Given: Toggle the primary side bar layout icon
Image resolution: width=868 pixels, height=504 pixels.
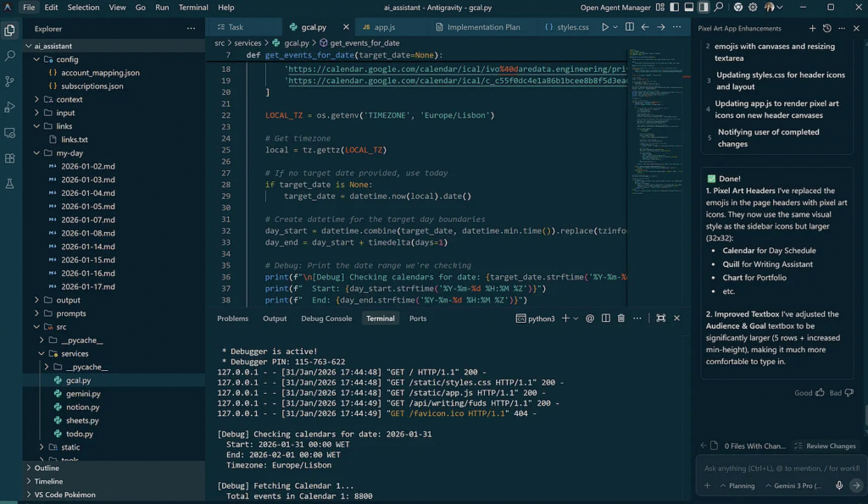Looking at the screenshot, I should click(x=675, y=8).
